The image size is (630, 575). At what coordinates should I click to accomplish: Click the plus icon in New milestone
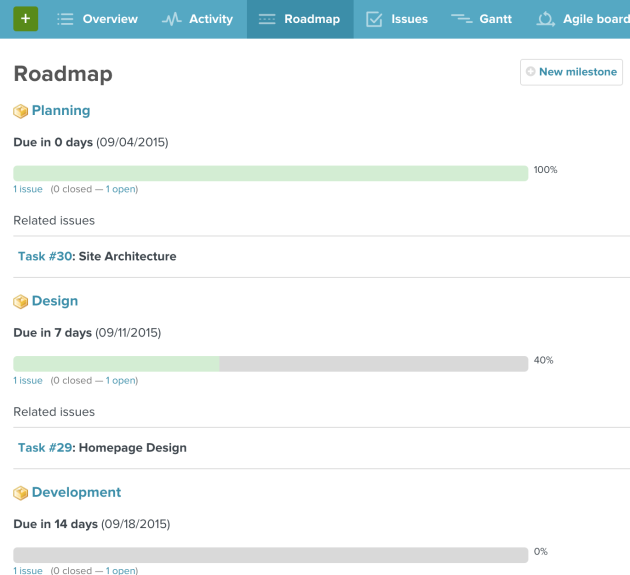click(x=530, y=72)
